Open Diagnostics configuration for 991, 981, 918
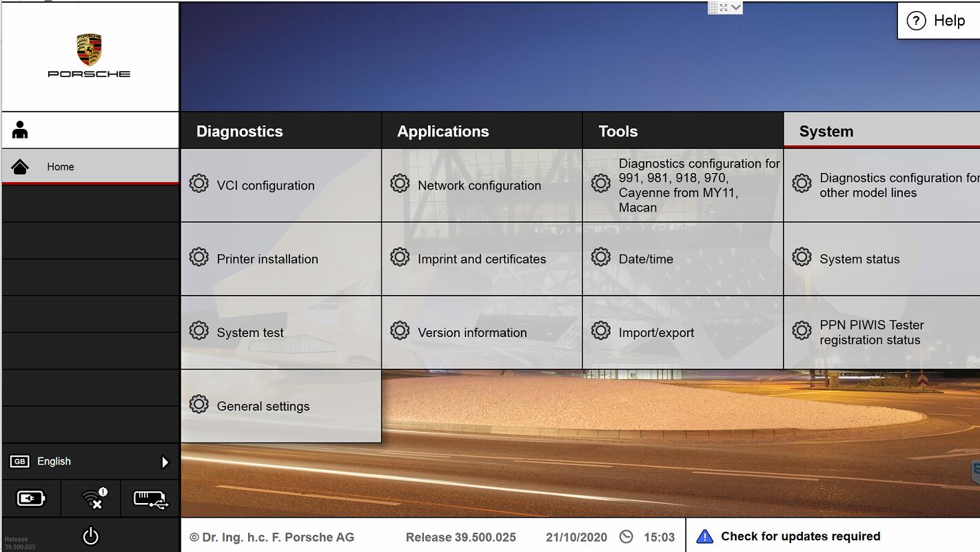The width and height of the screenshot is (980, 552). coord(683,185)
